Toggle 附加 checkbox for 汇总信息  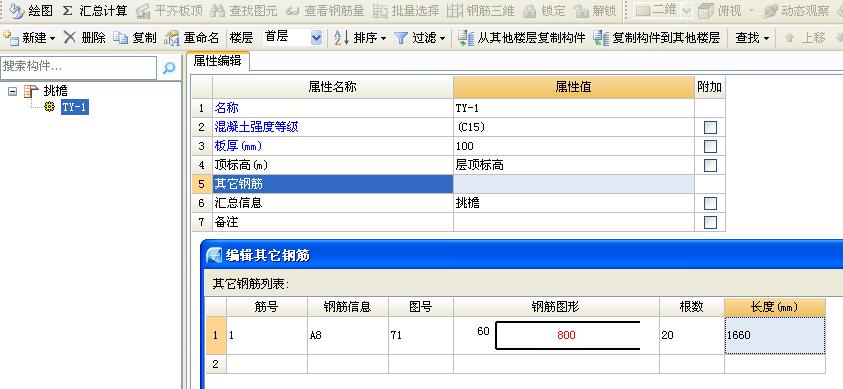(710, 203)
